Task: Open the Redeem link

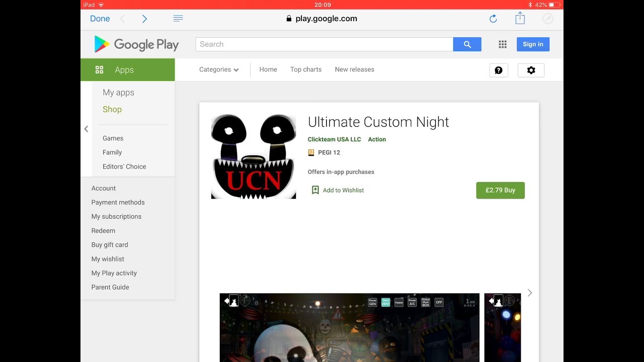Action: (x=103, y=230)
